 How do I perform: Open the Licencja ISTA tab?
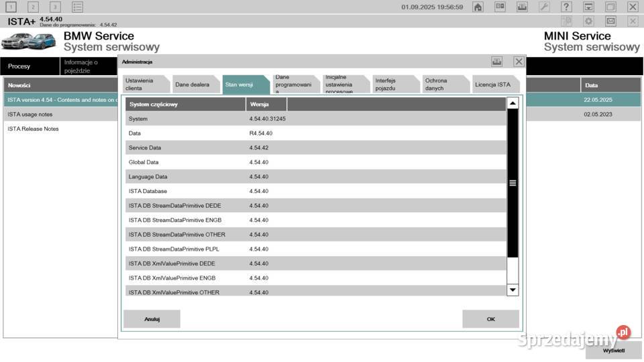click(496, 84)
